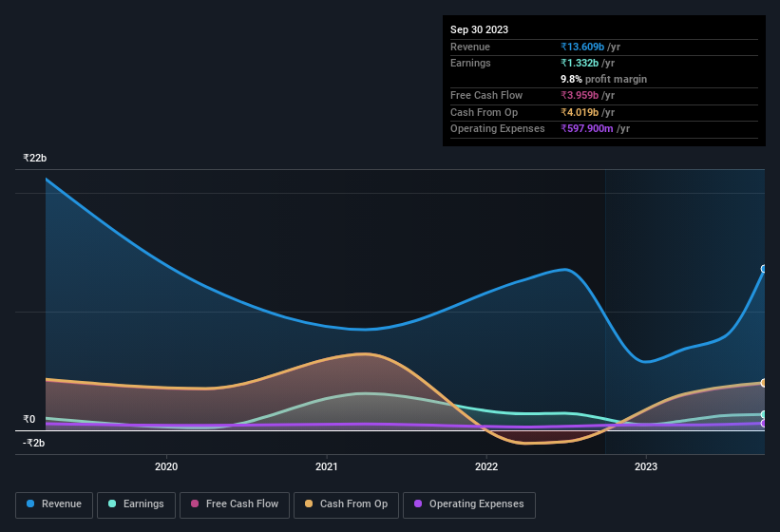Click the Operating Expenses label in tooltip
780x532 pixels.
(498, 128)
